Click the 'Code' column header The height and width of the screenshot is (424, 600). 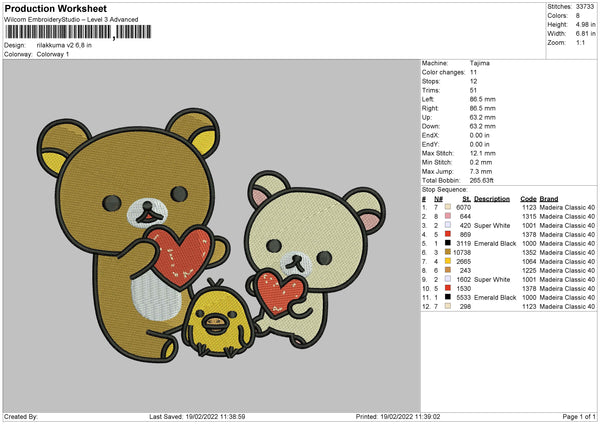[x=528, y=199]
